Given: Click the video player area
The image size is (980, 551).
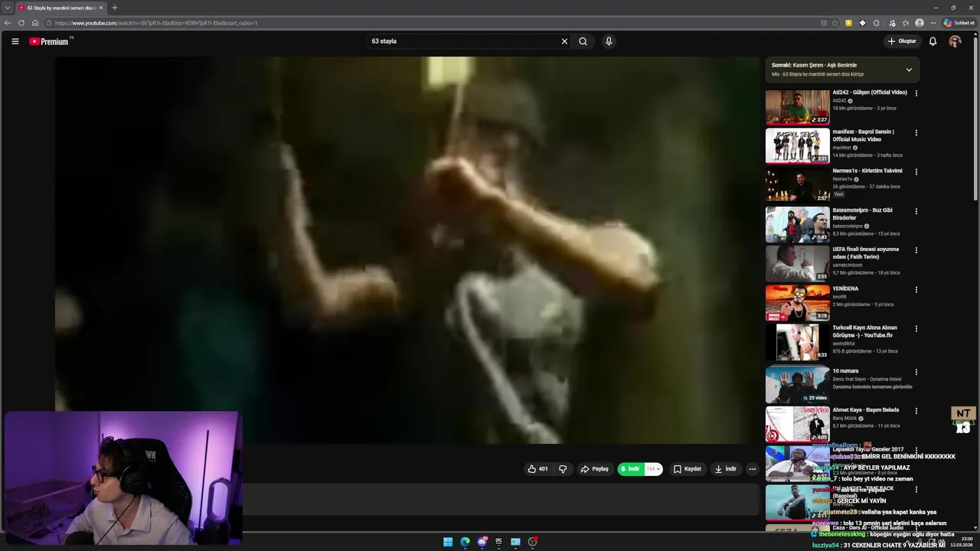Looking at the screenshot, I should coord(407,249).
